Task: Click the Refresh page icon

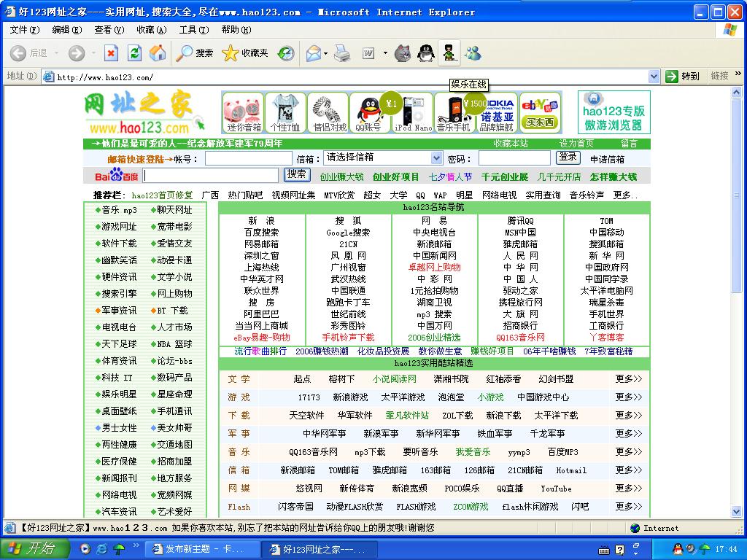Action: coord(134,52)
